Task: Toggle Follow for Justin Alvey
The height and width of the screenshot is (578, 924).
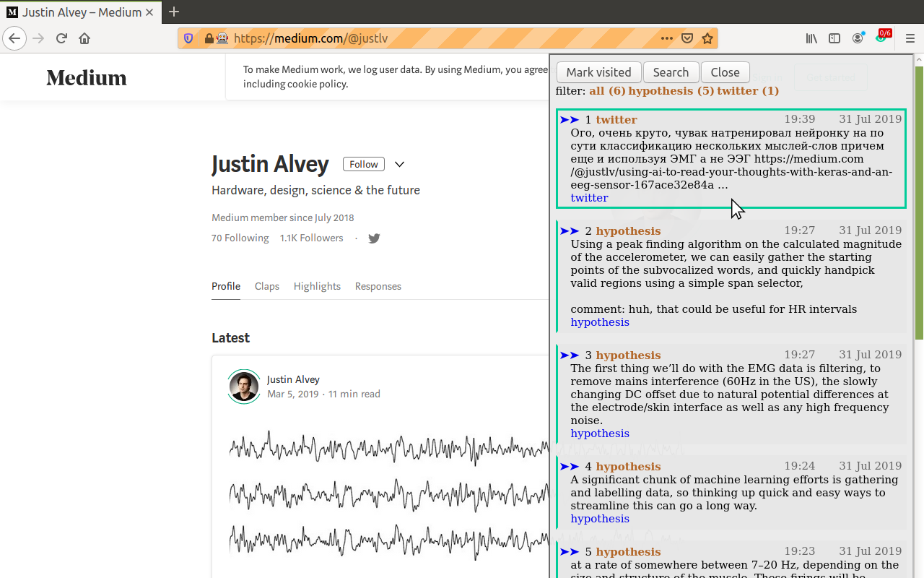Action: [363, 164]
